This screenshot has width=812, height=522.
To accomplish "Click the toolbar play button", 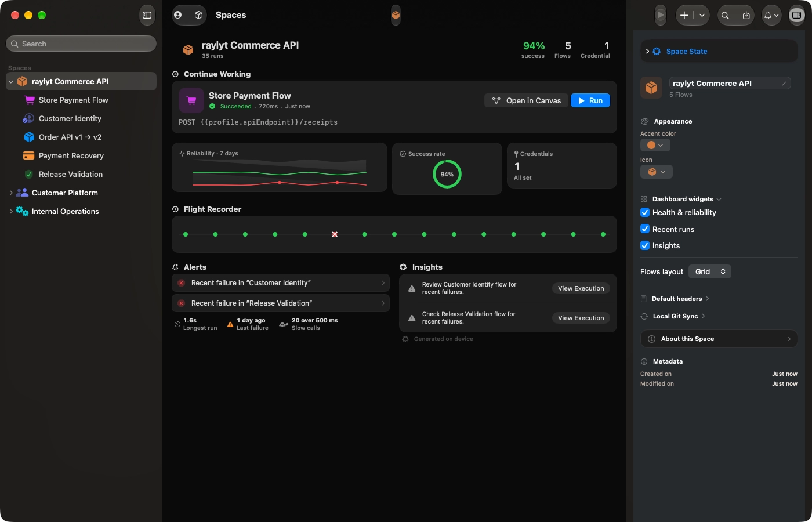I will [661, 16].
